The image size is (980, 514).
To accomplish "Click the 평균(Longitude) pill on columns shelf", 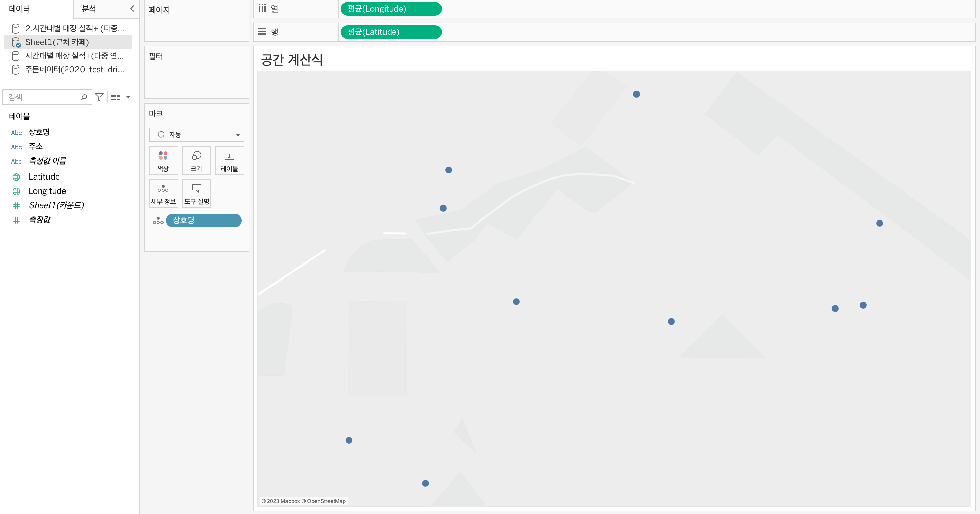I will click(x=391, y=9).
